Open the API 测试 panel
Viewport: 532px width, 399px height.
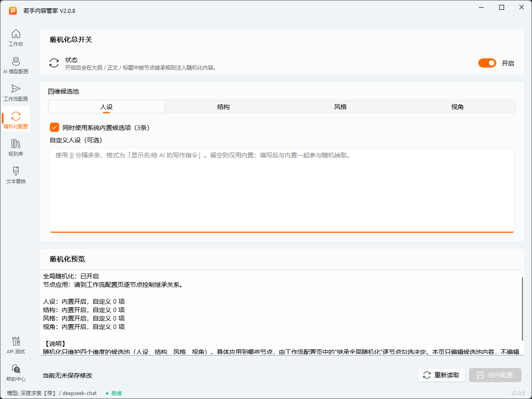pyautogui.click(x=16, y=346)
